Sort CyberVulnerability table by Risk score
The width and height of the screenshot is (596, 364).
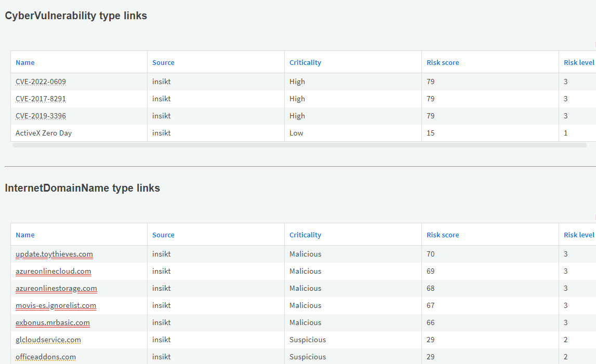coord(443,62)
